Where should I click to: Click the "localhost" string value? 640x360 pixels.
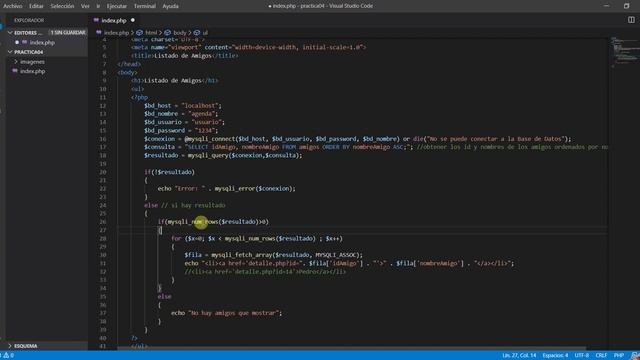coord(200,106)
